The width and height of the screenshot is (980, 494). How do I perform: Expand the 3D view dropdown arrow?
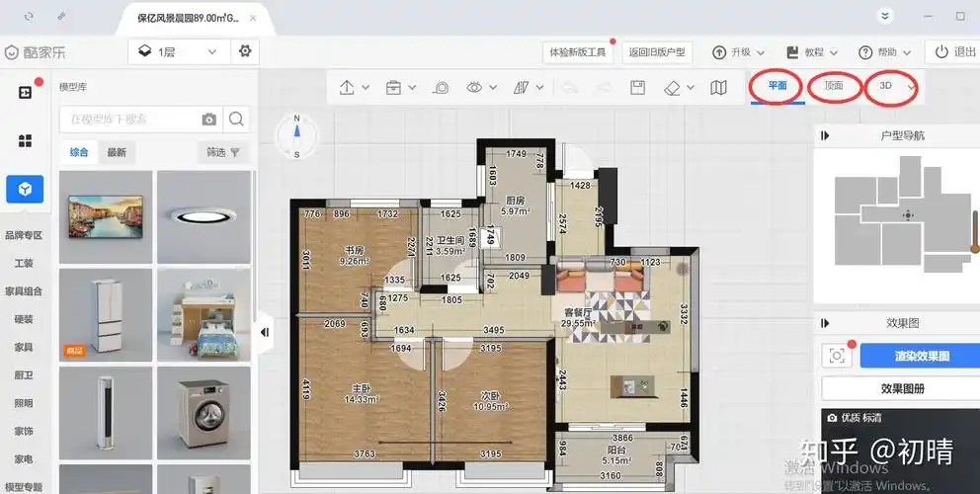(911, 87)
